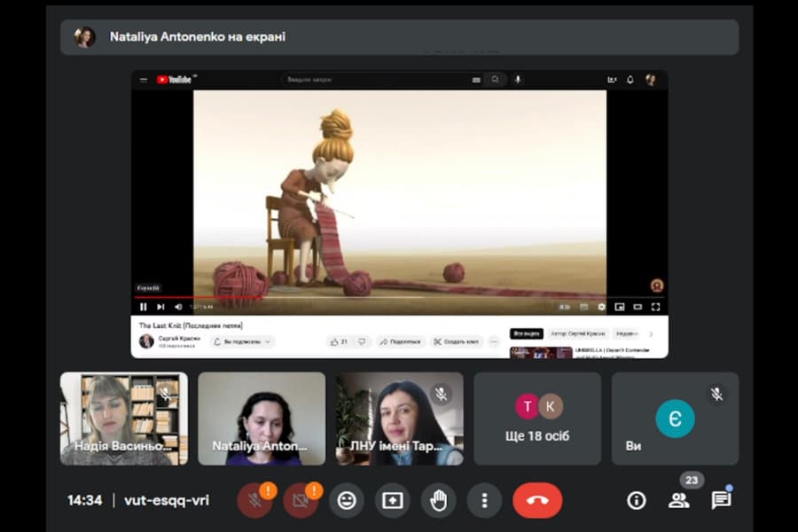Enter YouTube fullscreen mode
The height and width of the screenshot is (532, 798).
(655, 307)
